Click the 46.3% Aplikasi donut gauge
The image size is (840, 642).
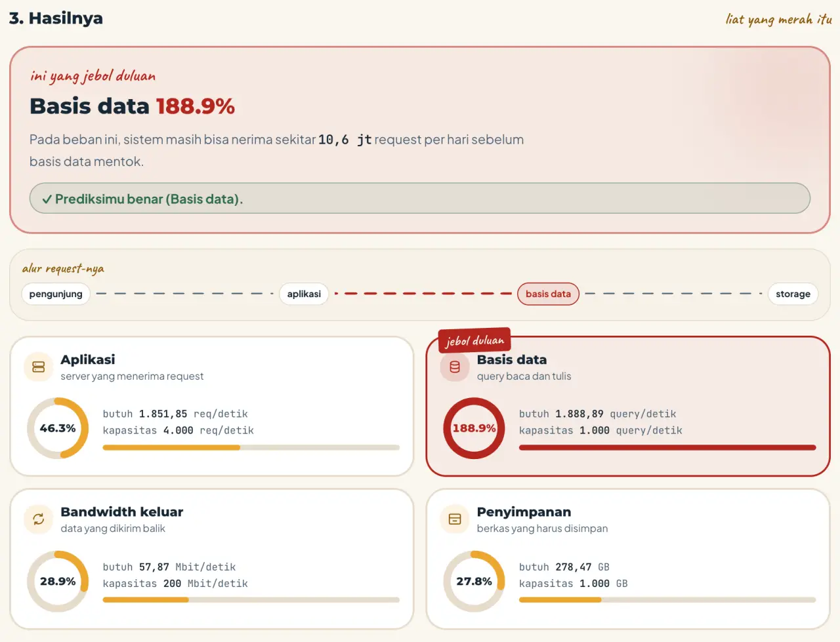click(x=58, y=428)
